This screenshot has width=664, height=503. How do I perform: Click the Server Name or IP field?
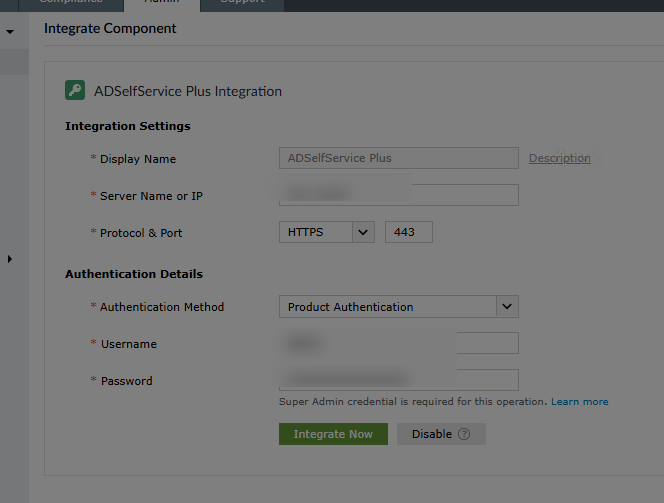coord(399,195)
